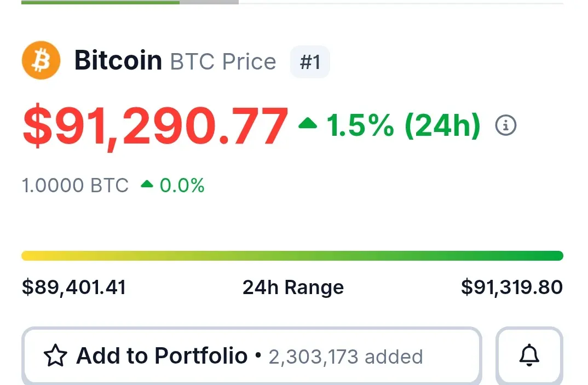The height and width of the screenshot is (385, 588).
Task: Click the bell alert icon button
Action: (x=529, y=355)
